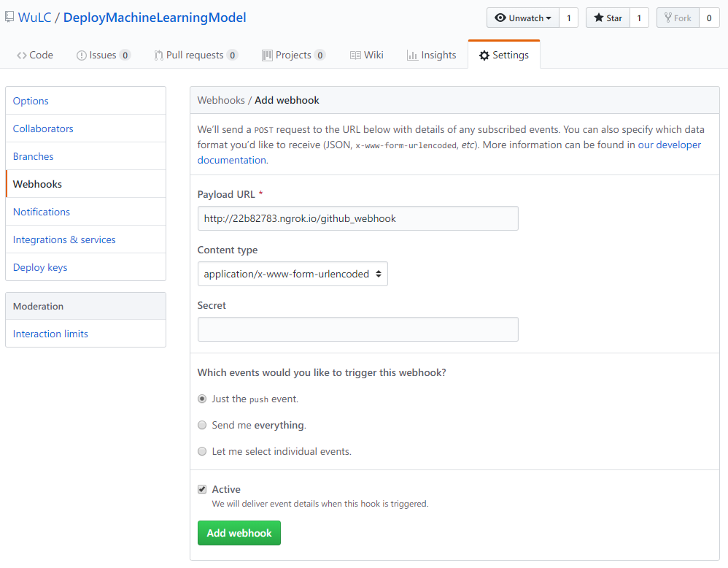Viewport: 728px width, 568px height.
Task: Click the Star button label
Action: click(613, 18)
